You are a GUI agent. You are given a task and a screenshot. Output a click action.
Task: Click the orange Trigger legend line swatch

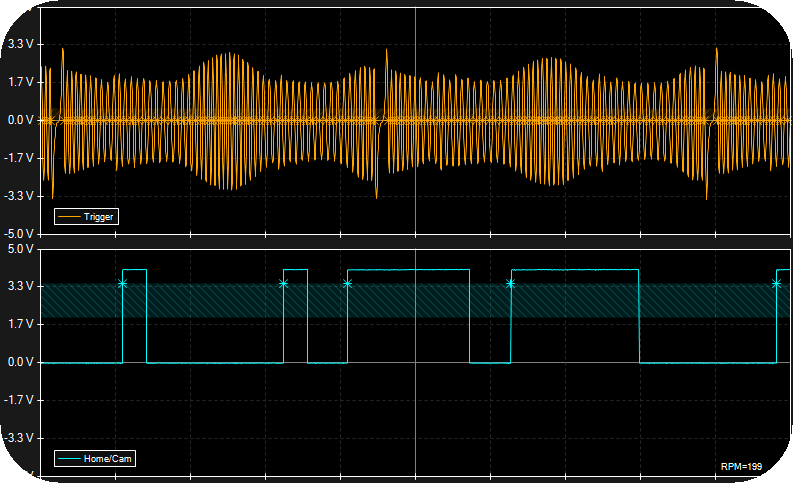click(x=69, y=216)
